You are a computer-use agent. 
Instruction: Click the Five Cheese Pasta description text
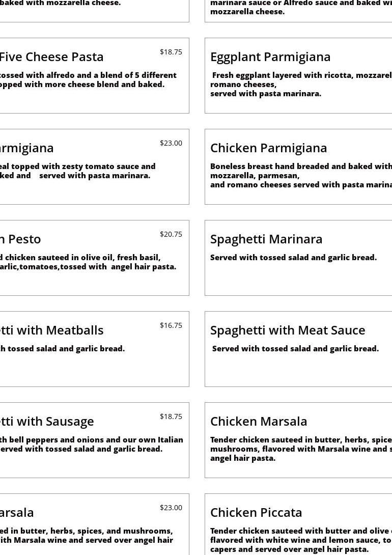(87, 79)
